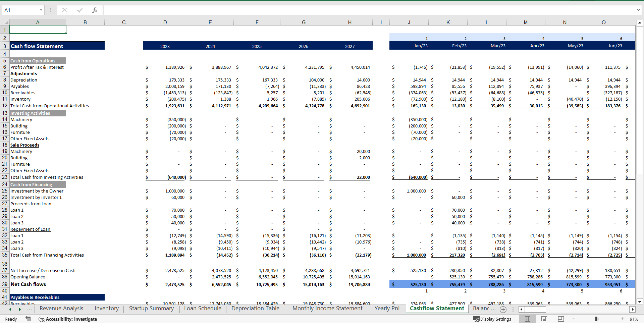Click the Accessibility Investigate icon
This screenshot has width=644, height=324.
pyautogui.click(x=41, y=319)
